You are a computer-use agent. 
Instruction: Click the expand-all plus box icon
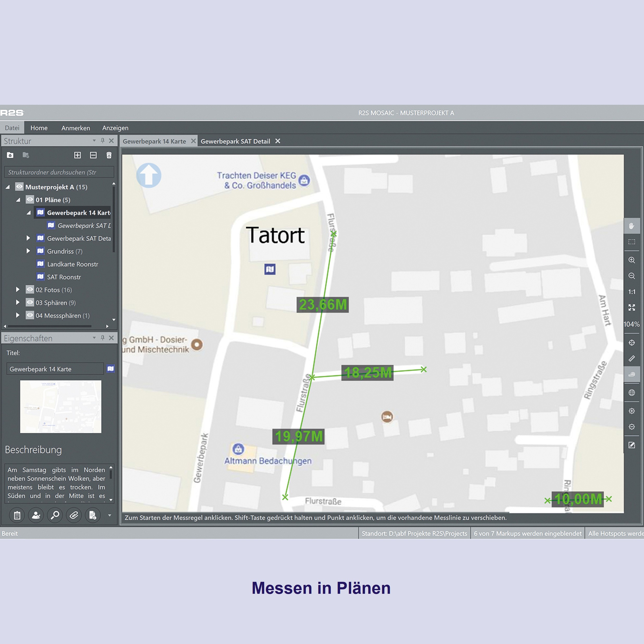[77, 155]
